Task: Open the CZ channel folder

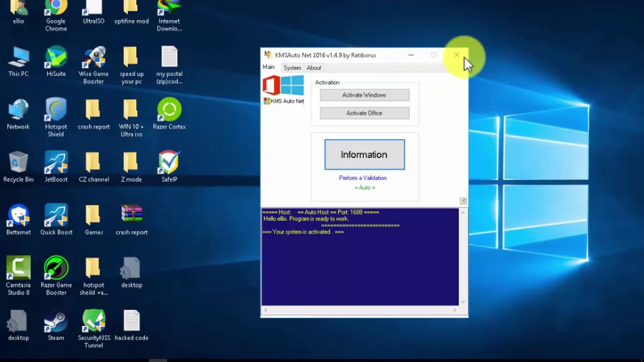Action: pos(94,167)
